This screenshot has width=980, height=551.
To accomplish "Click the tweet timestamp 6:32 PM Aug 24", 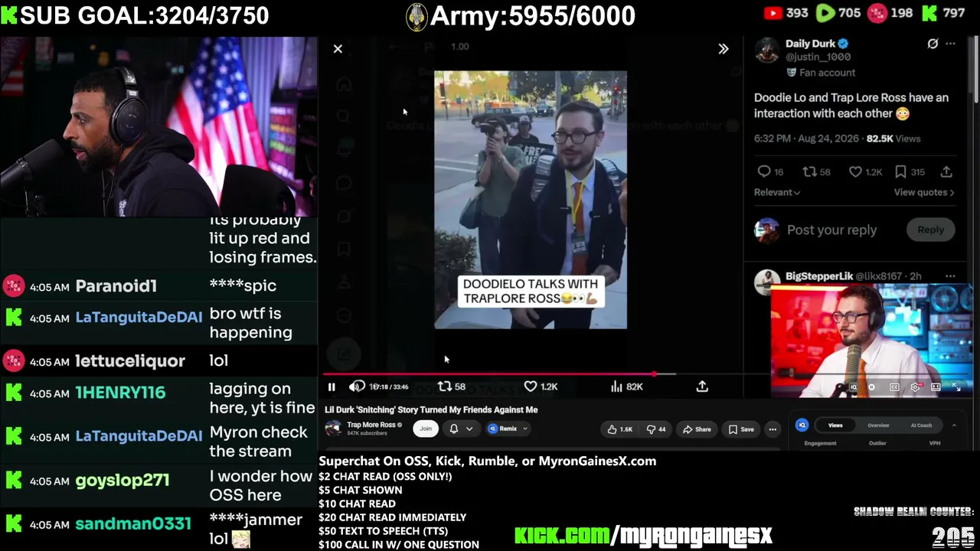I will click(x=807, y=139).
